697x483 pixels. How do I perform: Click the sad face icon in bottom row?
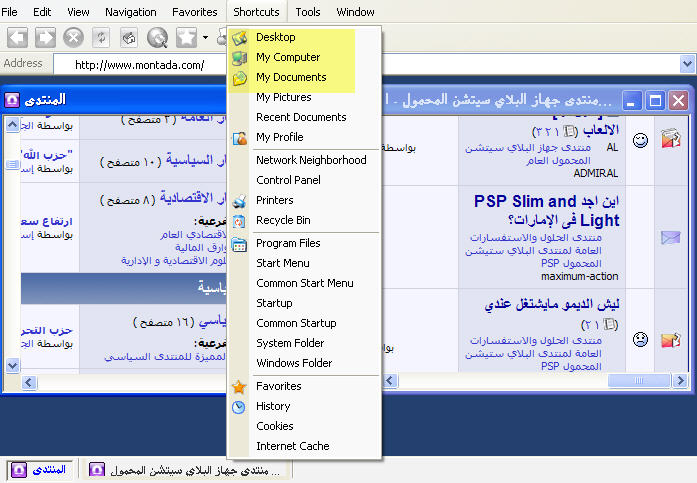[x=640, y=339]
